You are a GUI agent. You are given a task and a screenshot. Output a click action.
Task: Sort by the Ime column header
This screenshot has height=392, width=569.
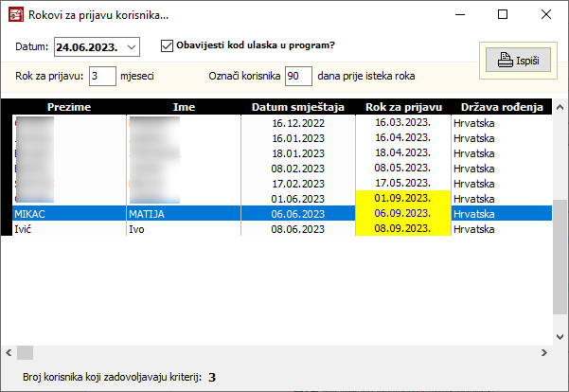coord(184,107)
